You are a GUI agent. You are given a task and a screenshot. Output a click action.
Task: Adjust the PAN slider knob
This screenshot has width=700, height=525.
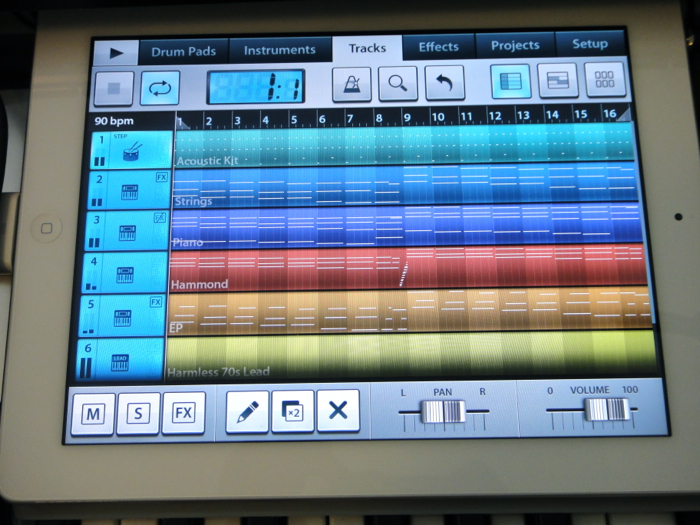pyautogui.click(x=443, y=411)
